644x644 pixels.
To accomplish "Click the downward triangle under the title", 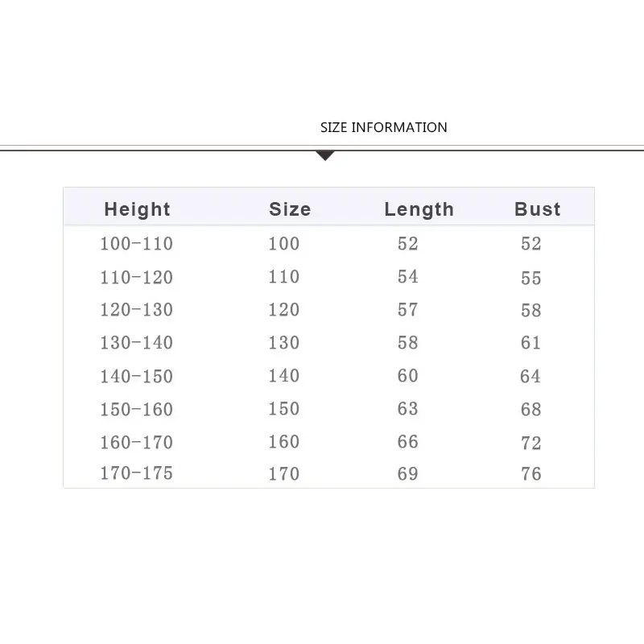I will click(325, 155).
